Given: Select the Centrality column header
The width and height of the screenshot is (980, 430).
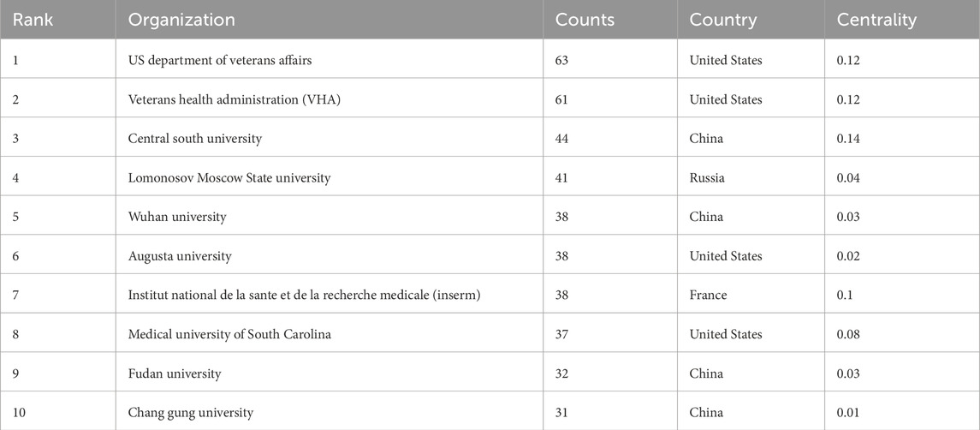Looking at the screenshot, I should tap(875, 20).
